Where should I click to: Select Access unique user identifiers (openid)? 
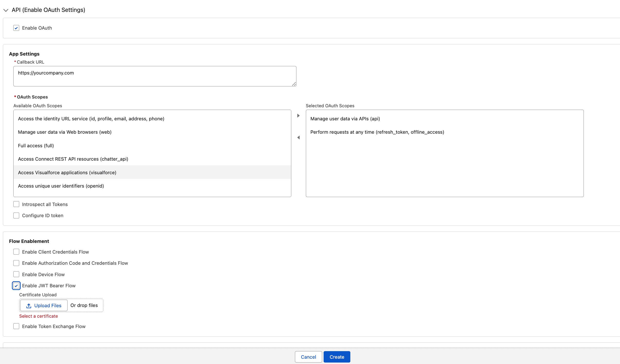(61, 186)
